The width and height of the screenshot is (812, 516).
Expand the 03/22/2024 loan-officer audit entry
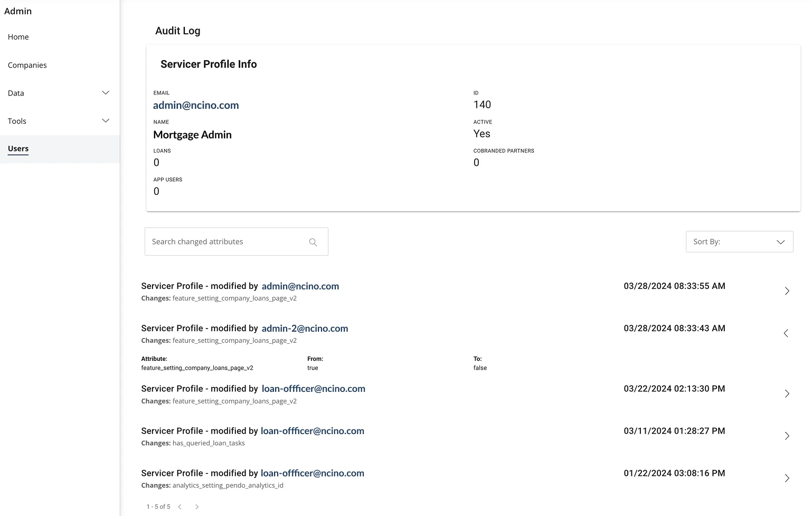tap(786, 393)
